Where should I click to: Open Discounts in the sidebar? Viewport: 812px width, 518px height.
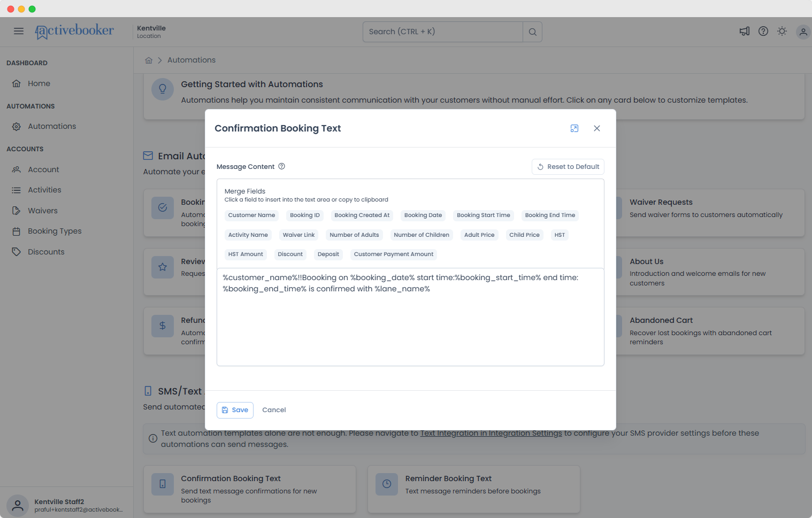pyautogui.click(x=46, y=252)
